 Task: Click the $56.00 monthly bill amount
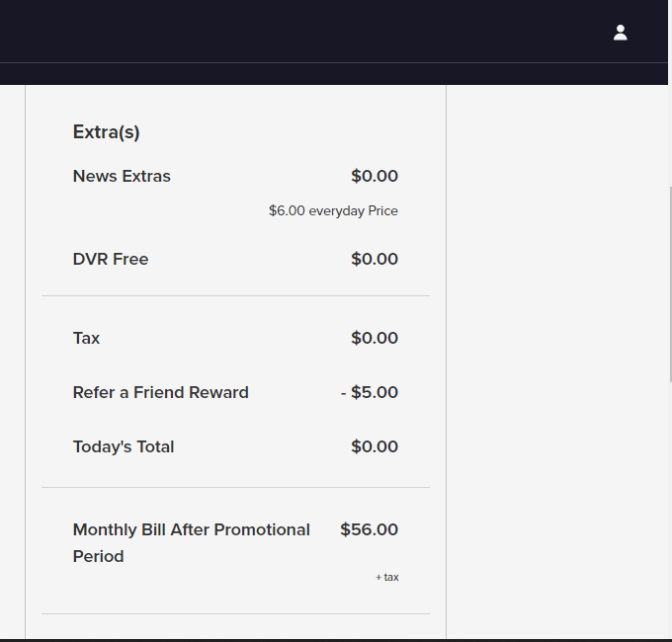point(369,529)
